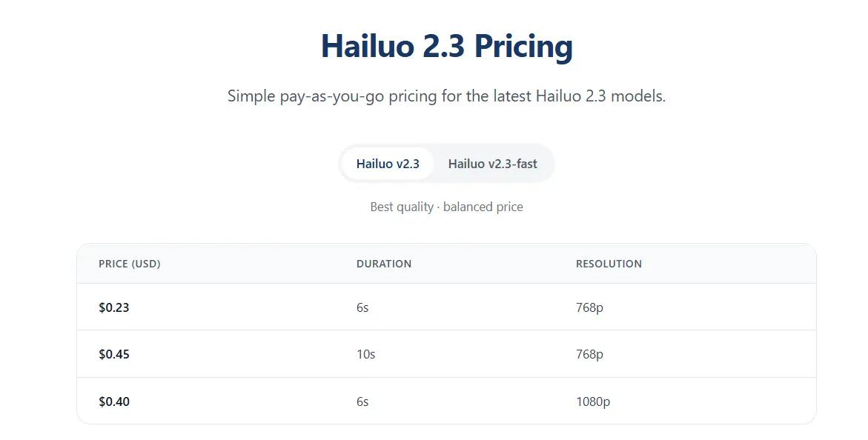This screenshot has height=440, width=868.
Task: Click the RESOLUTION column header
Action: click(x=609, y=264)
